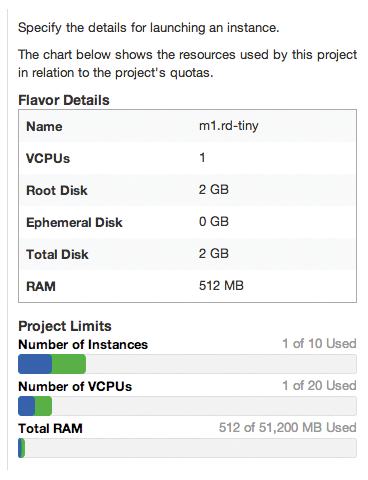This screenshot has width=368, height=480.
Task: Click 512 of 51,200 MB Used label
Action: pos(288,427)
